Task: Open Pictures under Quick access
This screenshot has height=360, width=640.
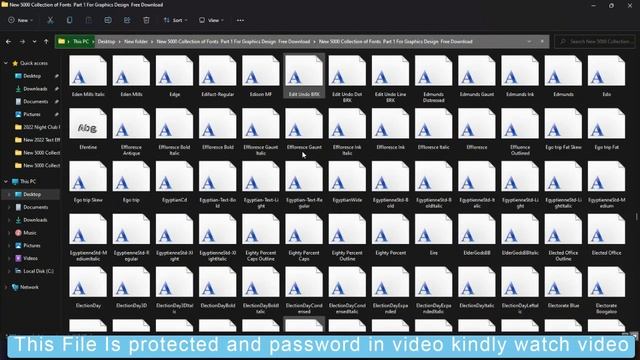Action: coord(31,114)
